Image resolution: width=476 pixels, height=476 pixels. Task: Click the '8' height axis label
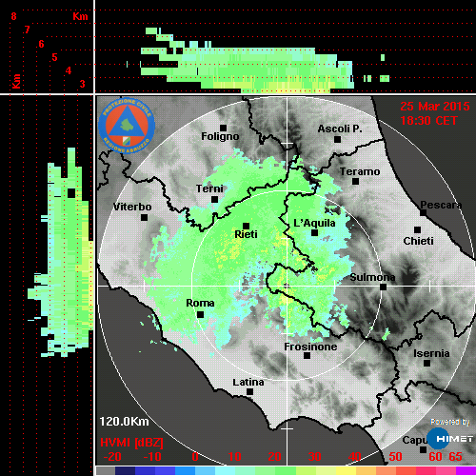pos(13,16)
